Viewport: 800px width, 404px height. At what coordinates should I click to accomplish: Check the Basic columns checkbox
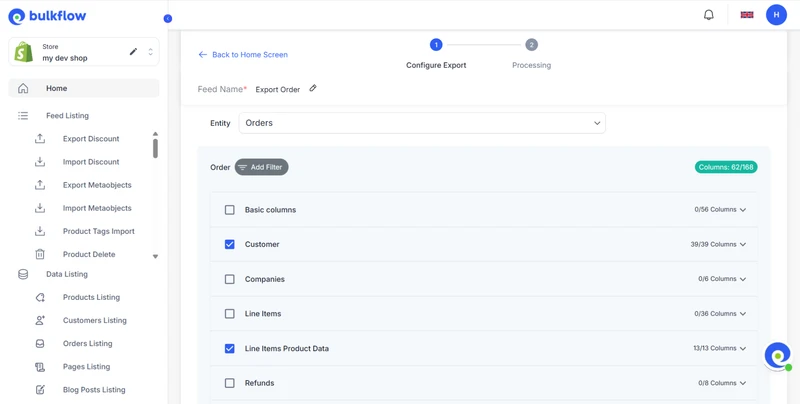click(x=230, y=210)
